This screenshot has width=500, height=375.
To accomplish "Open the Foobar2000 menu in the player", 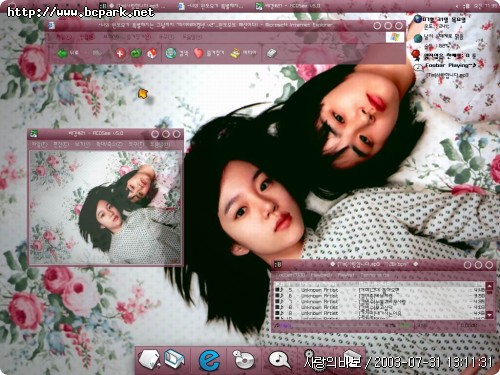I will (x=290, y=276).
